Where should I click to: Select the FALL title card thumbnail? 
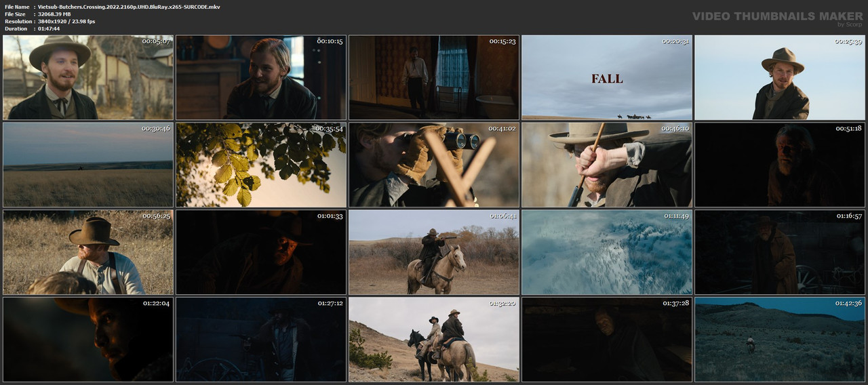(607, 77)
